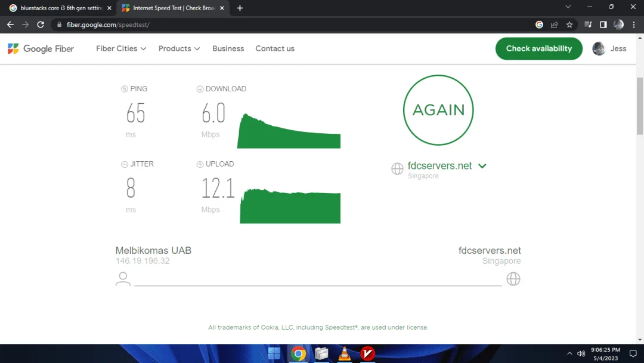Click the Check availability button
The width and height of the screenshot is (644, 363).
tap(538, 48)
